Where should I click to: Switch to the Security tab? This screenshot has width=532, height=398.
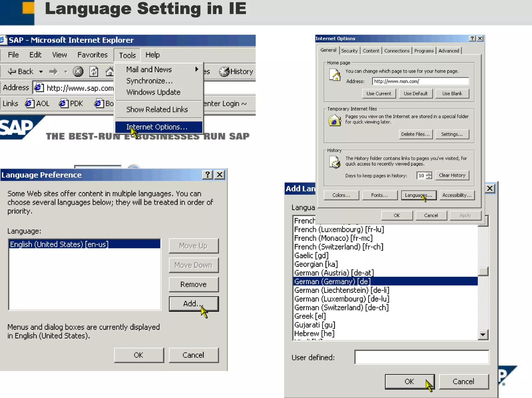349,51
